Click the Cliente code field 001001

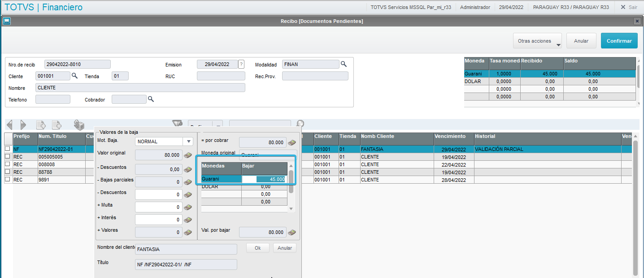tap(53, 76)
